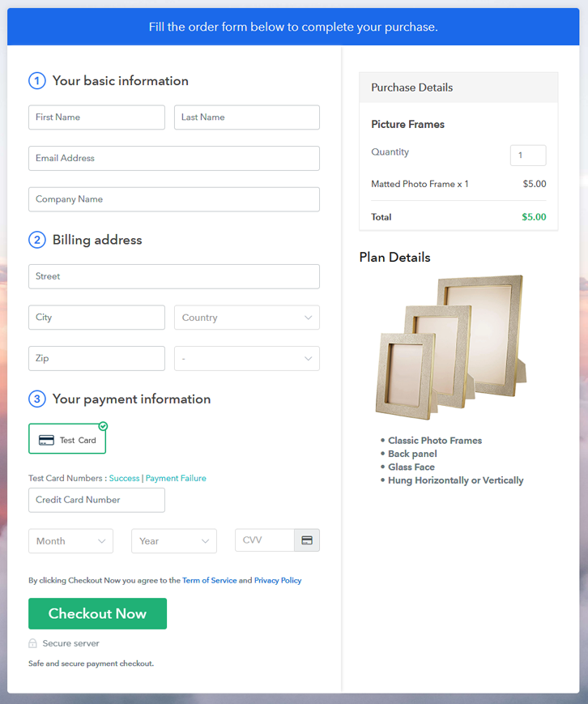
Task: Select the Test Card payment option
Action: pyautogui.click(x=67, y=438)
